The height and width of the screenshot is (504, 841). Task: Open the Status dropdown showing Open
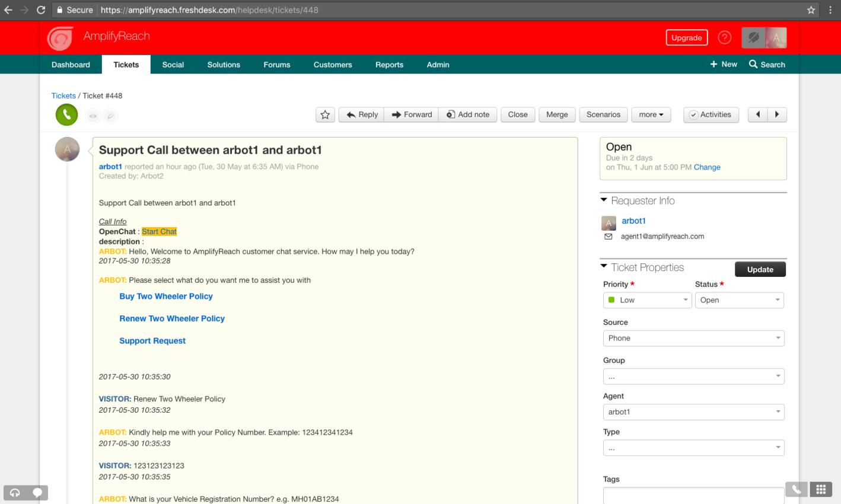click(x=739, y=300)
